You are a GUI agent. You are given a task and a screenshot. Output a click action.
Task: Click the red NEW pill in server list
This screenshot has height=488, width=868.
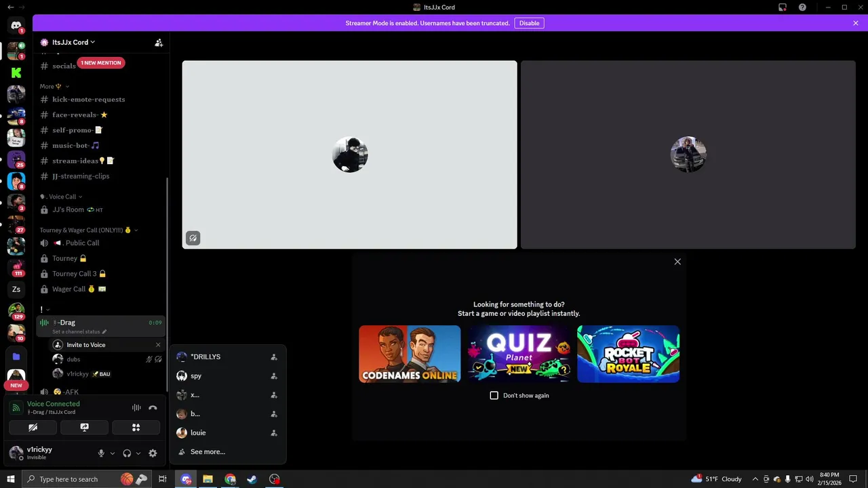click(x=16, y=386)
